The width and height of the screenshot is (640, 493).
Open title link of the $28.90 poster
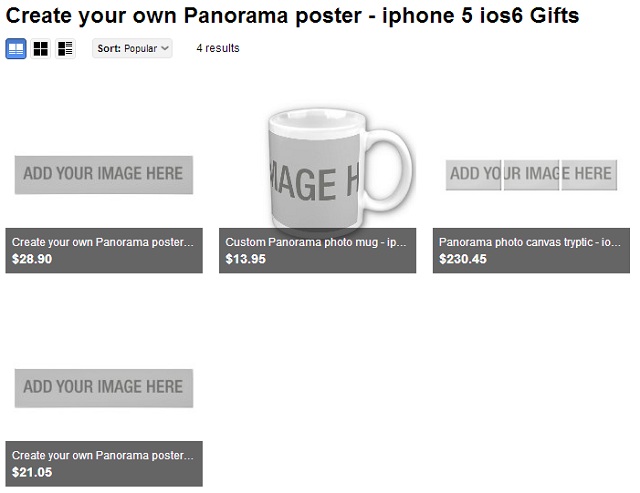[100, 242]
